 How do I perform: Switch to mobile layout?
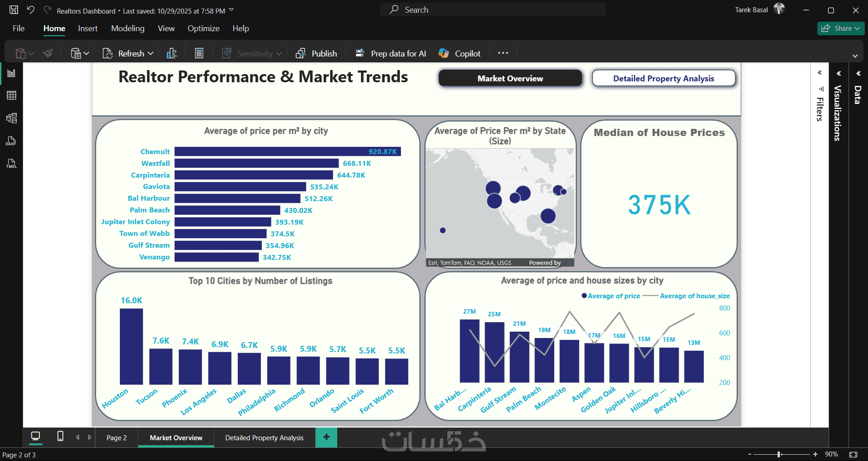[x=60, y=436]
